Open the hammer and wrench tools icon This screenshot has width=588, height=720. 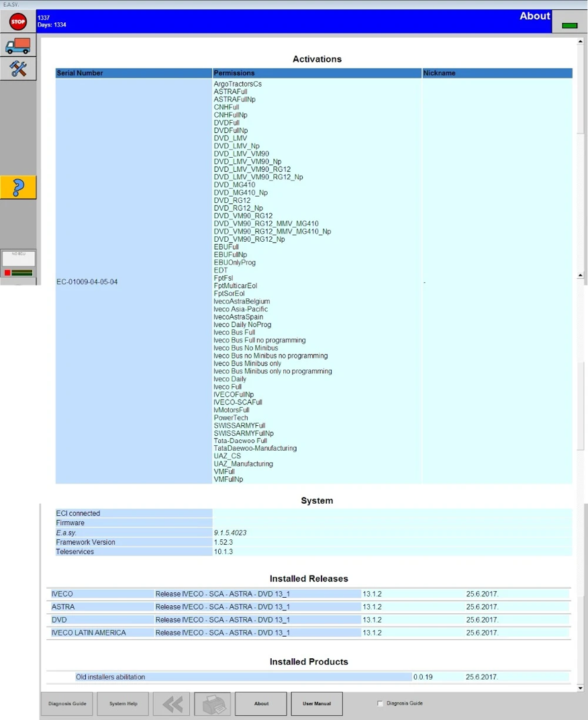(18, 69)
